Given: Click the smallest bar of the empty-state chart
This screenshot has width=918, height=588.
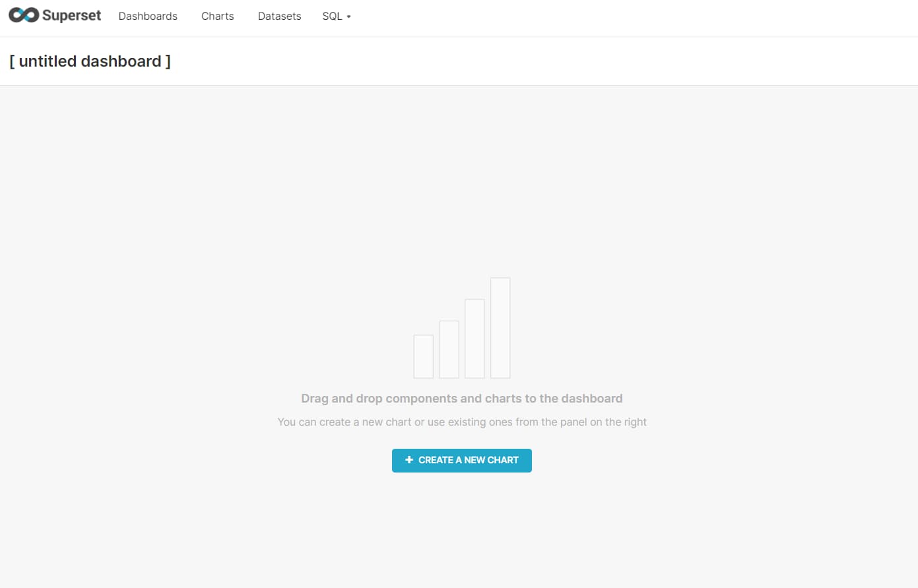Looking at the screenshot, I should tap(423, 356).
